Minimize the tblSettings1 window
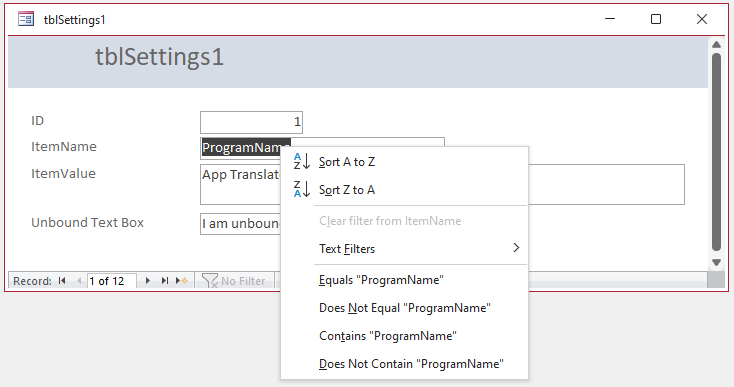Screen dimensions: 734x387 click(x=610, y=19)
